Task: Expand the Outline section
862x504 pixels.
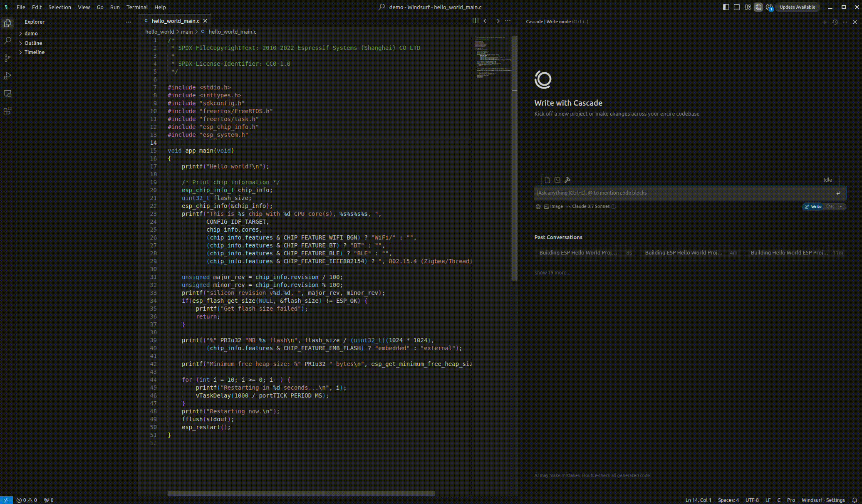Action: (x=33, y=43)
